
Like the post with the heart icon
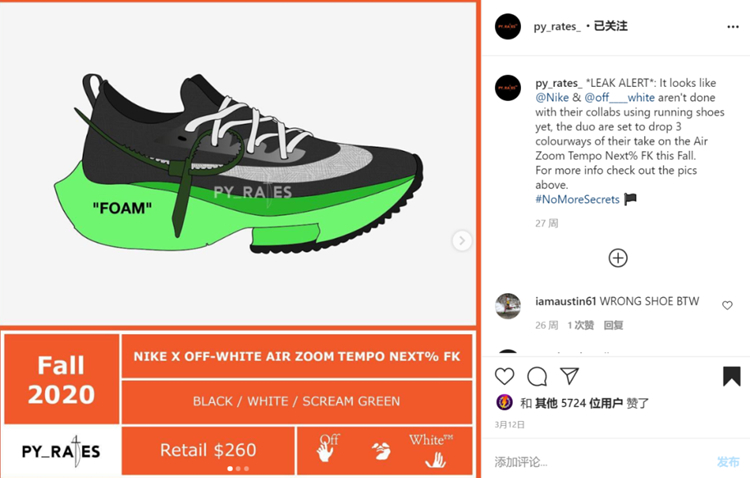click(504, 377)
